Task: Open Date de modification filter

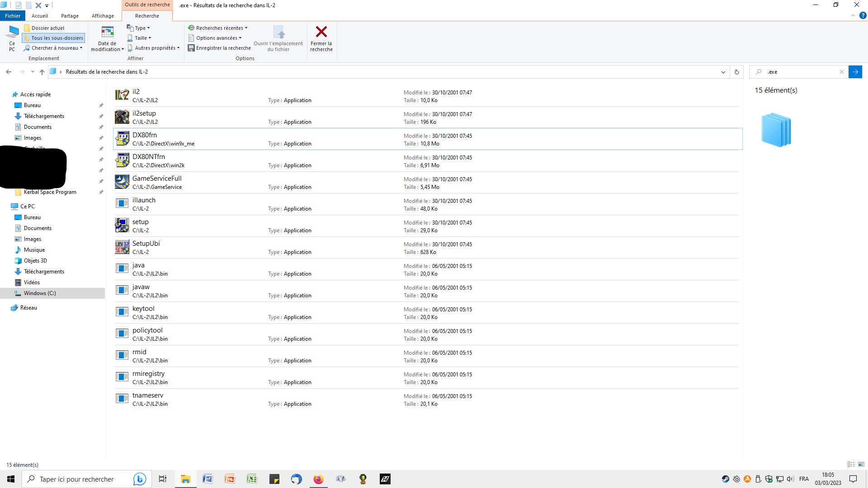Action: click(107, 38)
